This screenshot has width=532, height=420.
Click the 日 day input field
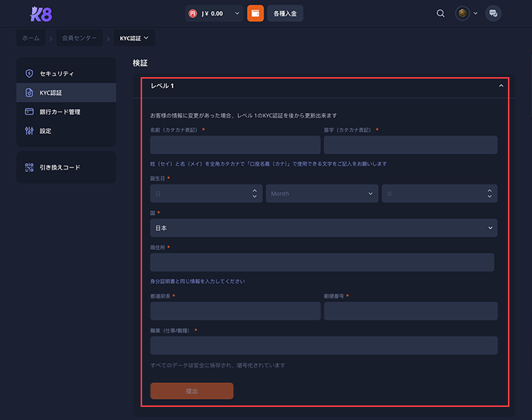click(x=206, y=194)
